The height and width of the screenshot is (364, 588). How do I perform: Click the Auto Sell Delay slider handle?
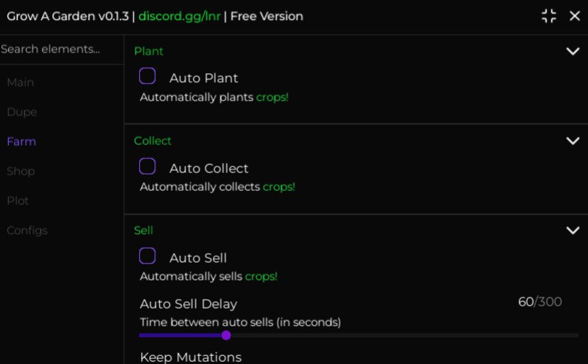226,335
